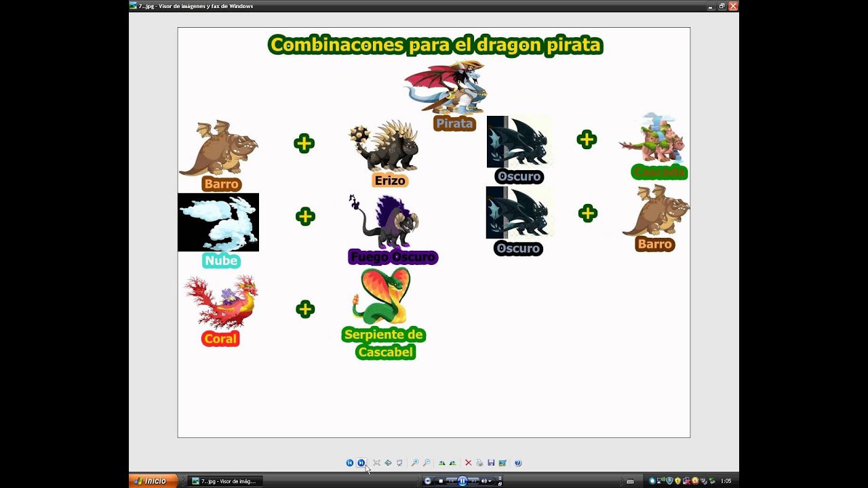Go to the previous image

tap(350, 463)
